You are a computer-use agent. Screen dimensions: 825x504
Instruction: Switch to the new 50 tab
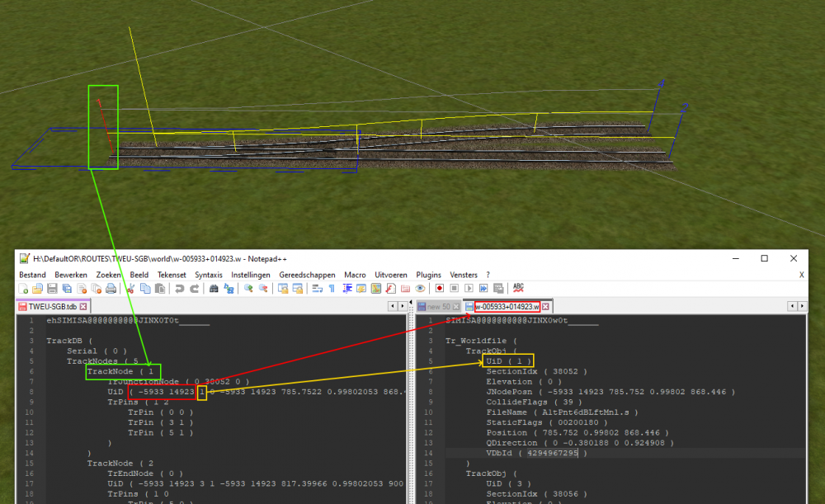[x=438, y=306]
